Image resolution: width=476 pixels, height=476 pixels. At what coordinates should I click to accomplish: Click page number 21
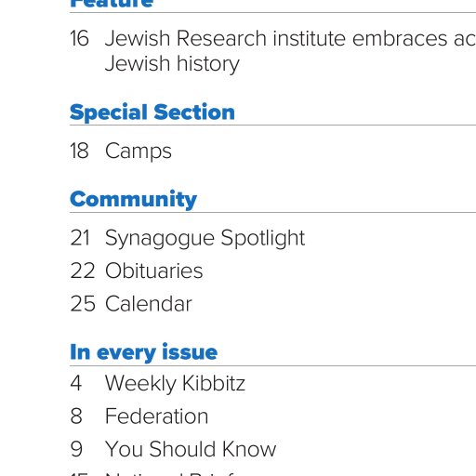(x=80, y=238)
